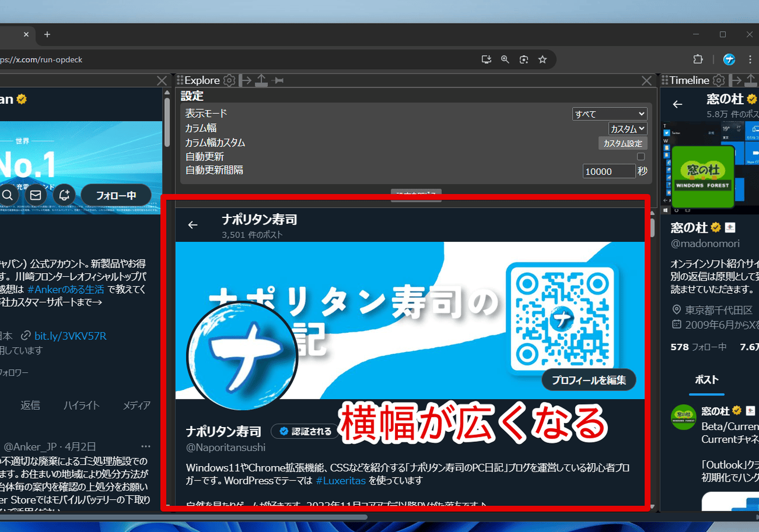Open the browser extensions puzzle icon
Image resolution: width=759 pixels, height=532 pixels.
(x=698, y=59)
